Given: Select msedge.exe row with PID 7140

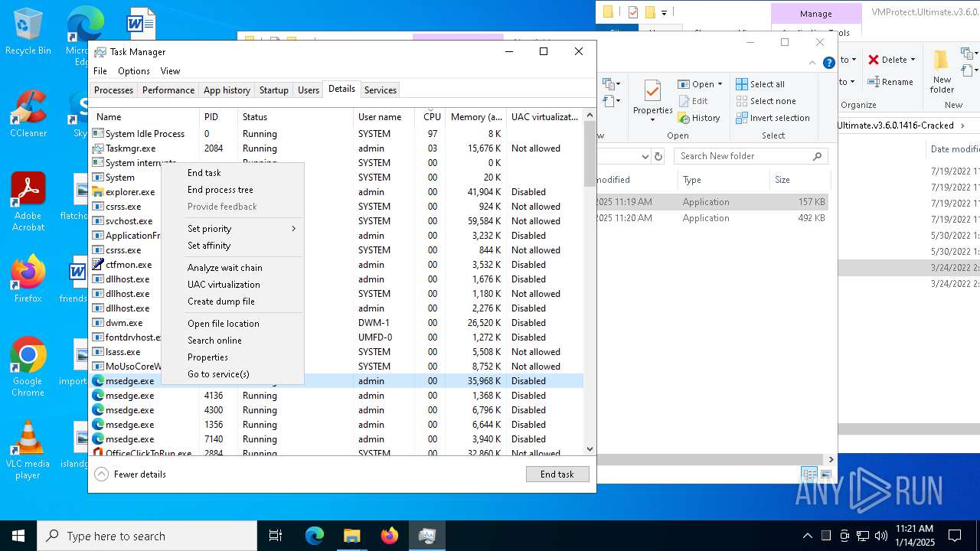Looking at the screenshot, I should (337, 439).
